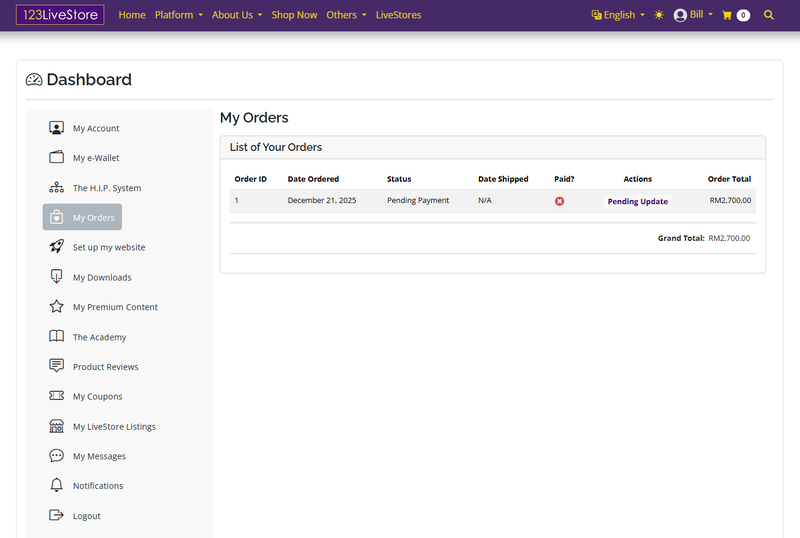The width and height of the screenshot is (800, 538).
Task: Click the My Coupons ticket icon
Action: [56, 396]
